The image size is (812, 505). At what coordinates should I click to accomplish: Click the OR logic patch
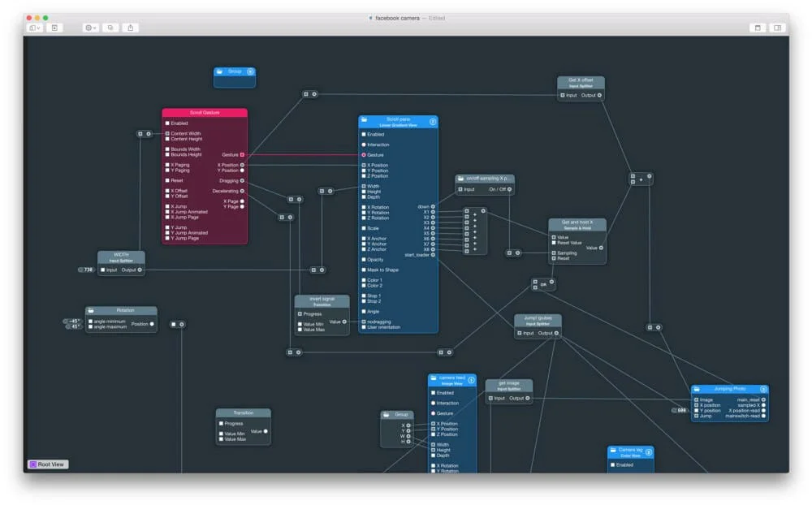tap(543, 284)
